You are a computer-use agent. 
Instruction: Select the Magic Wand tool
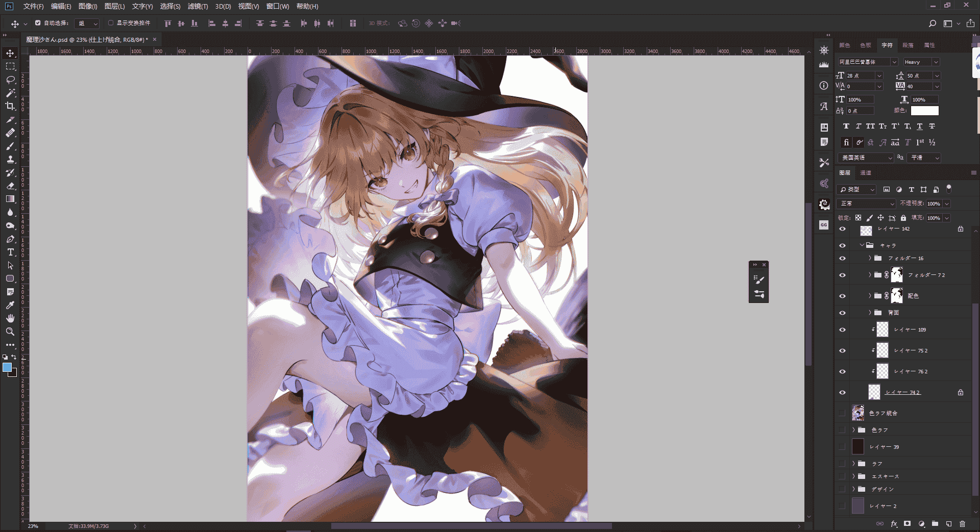point(10,93)
